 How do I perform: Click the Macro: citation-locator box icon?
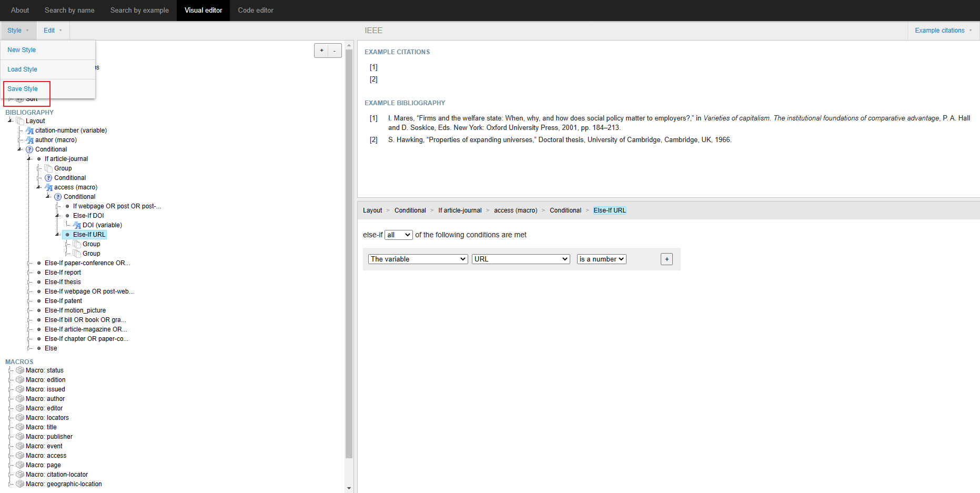pos(20,475)
